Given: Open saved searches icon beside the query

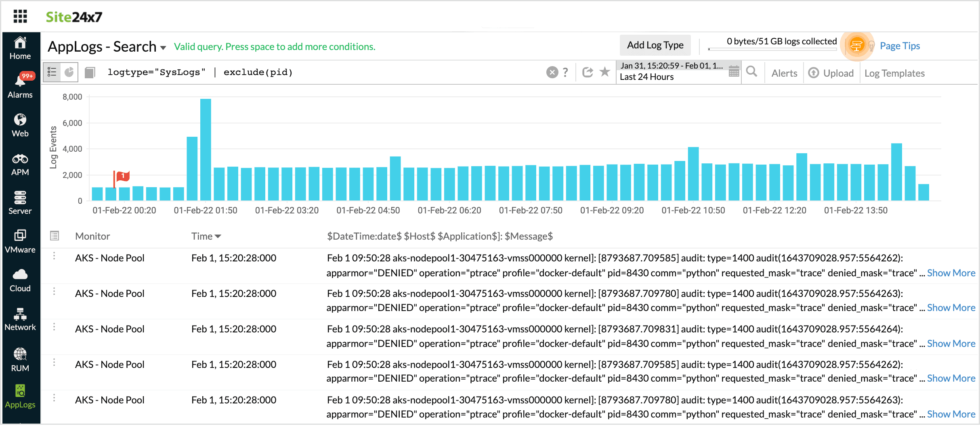Looking at the screenshot, I should (x=90, y=73).
